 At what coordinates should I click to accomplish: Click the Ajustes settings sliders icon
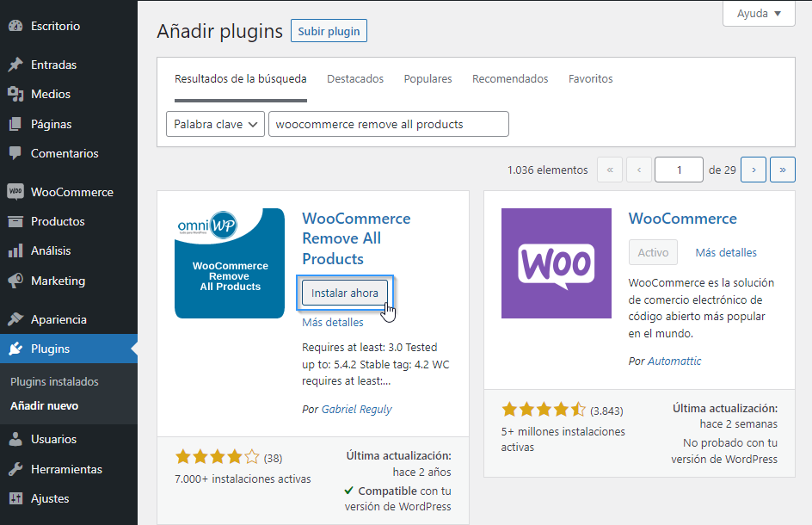(15, 498)
